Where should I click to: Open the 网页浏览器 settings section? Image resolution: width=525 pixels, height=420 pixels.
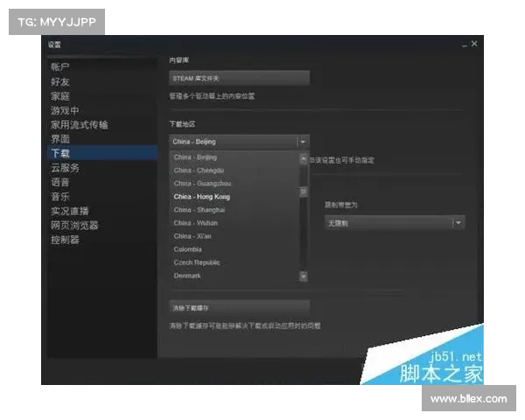tap(74, 225)
